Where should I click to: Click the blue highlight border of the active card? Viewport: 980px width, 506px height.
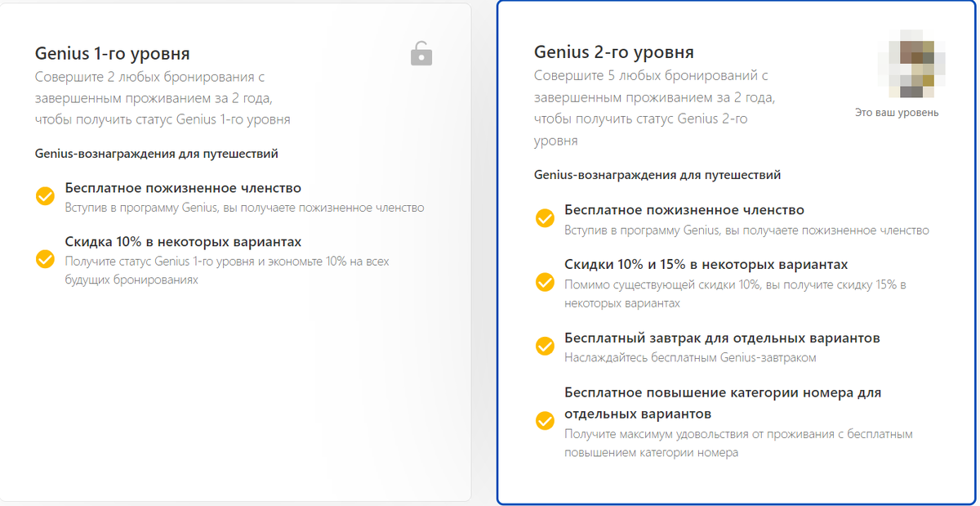pos(501,245)
